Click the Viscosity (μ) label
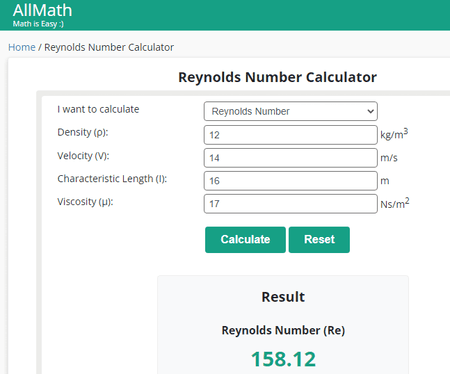The image size is (450, 374). tap(85, 202)
